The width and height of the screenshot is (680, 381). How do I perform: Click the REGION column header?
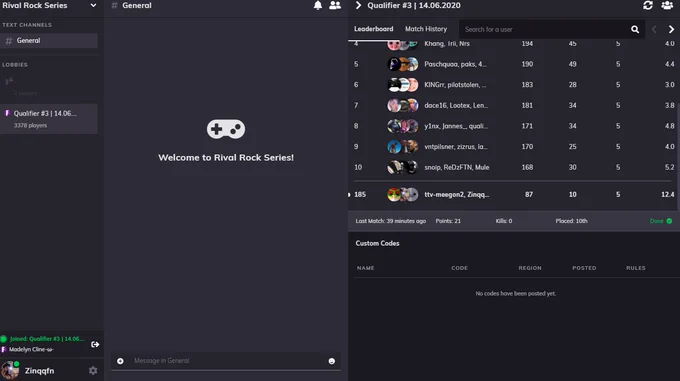coord(530,268)
